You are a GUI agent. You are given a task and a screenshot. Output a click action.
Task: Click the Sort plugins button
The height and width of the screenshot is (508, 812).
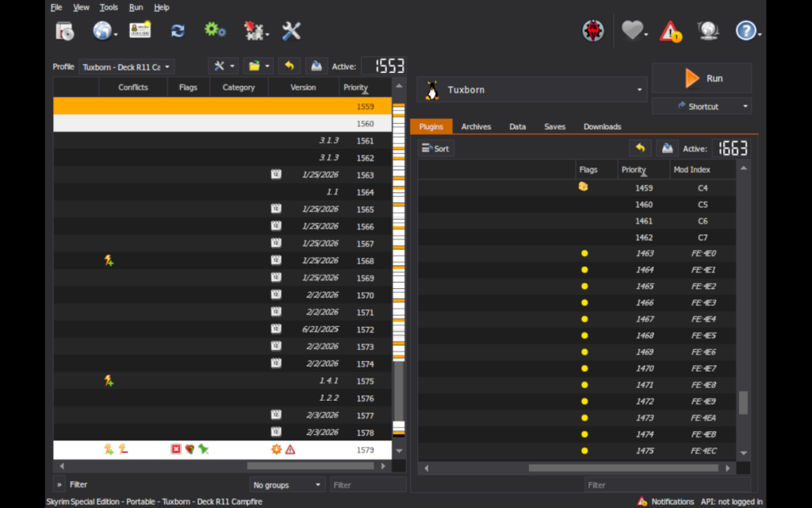(435, 148)
